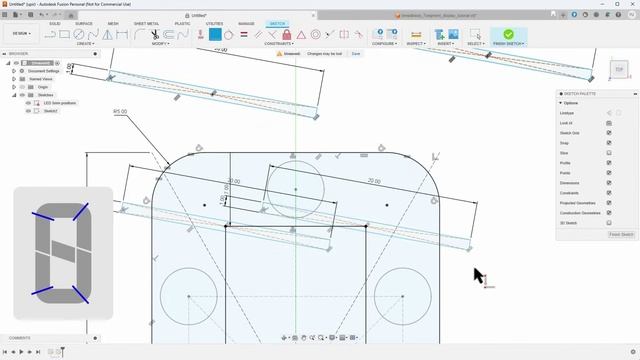Toggle the Construction Geometries checkbox
Viewport: 640px width, 360px height.
click(x=609, y=213)
